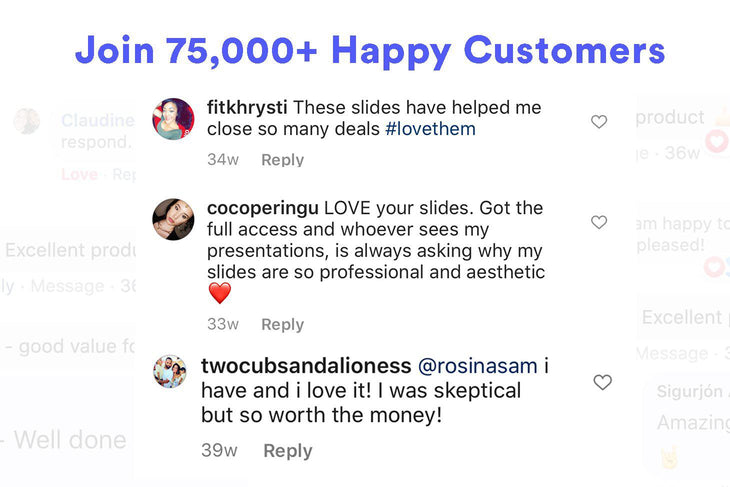
Task: Reply to the fitkhrysti comment
Action: [282, 160]
